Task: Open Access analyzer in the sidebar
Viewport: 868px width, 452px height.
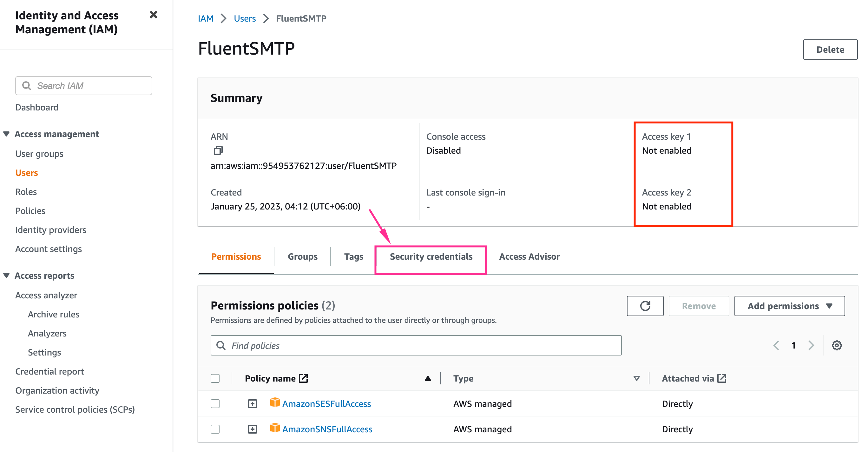Action: [46, 295]
